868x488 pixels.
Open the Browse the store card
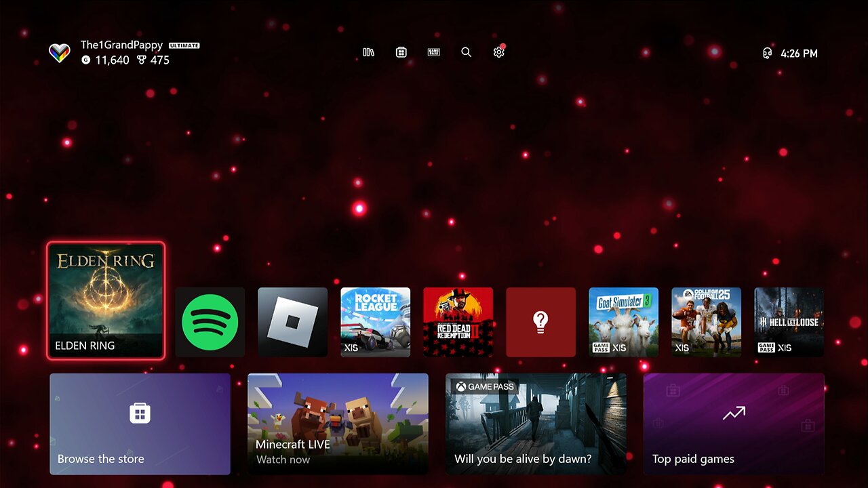pos(140,424)
